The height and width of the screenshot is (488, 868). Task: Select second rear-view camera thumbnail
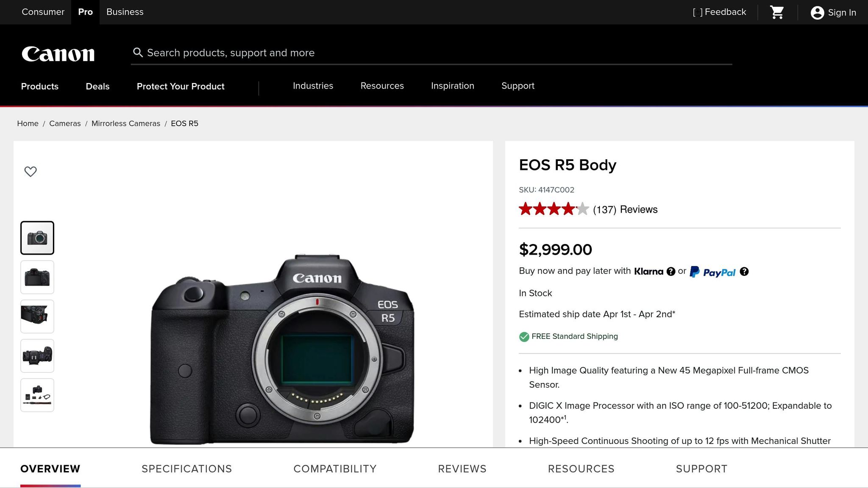click(x=37, y=277)
